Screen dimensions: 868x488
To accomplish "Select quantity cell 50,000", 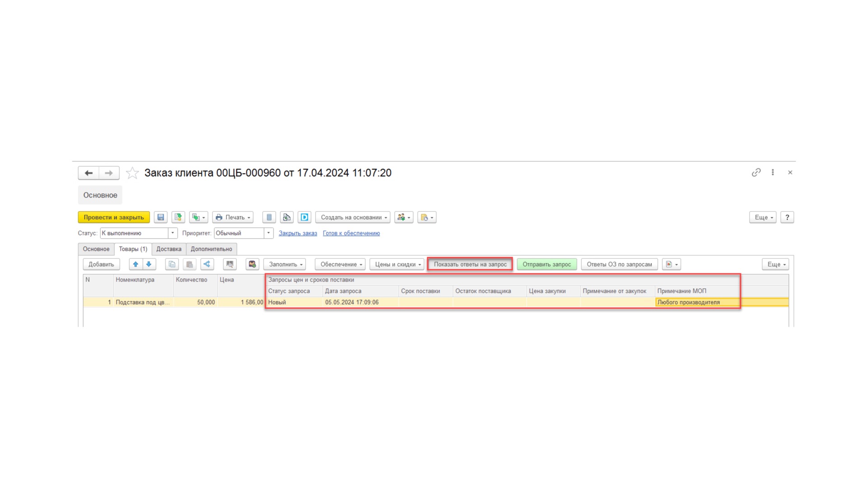I will click(195, 302).
